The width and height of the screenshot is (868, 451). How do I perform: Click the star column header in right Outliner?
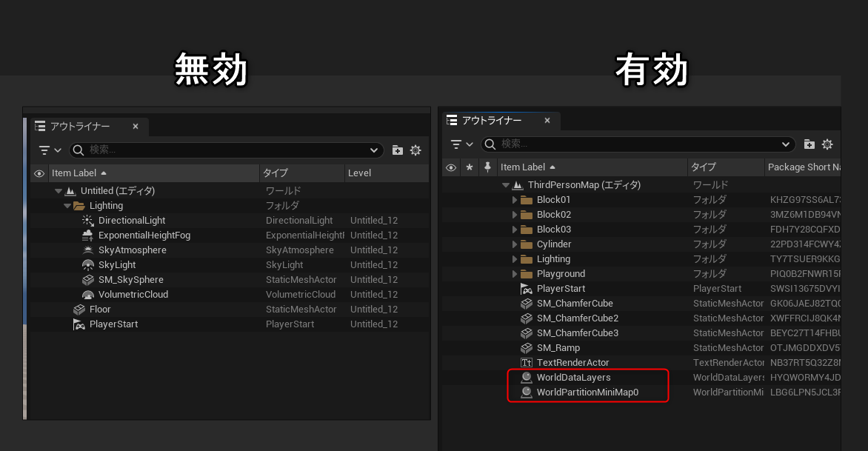tap(470, 167)
